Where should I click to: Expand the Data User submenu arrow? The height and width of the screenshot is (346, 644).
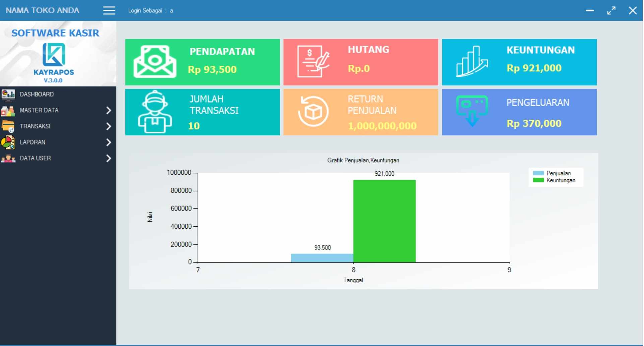[109, 159]
